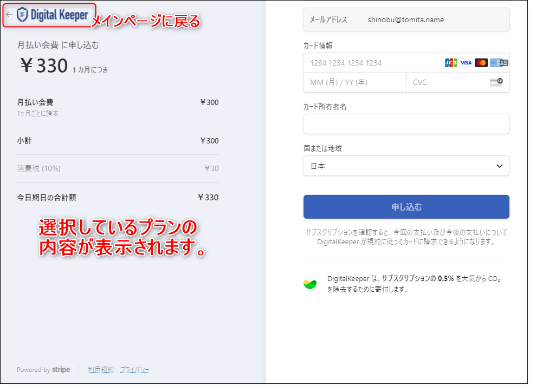Open the 利用規約 terms link

(x=101, y=370)
